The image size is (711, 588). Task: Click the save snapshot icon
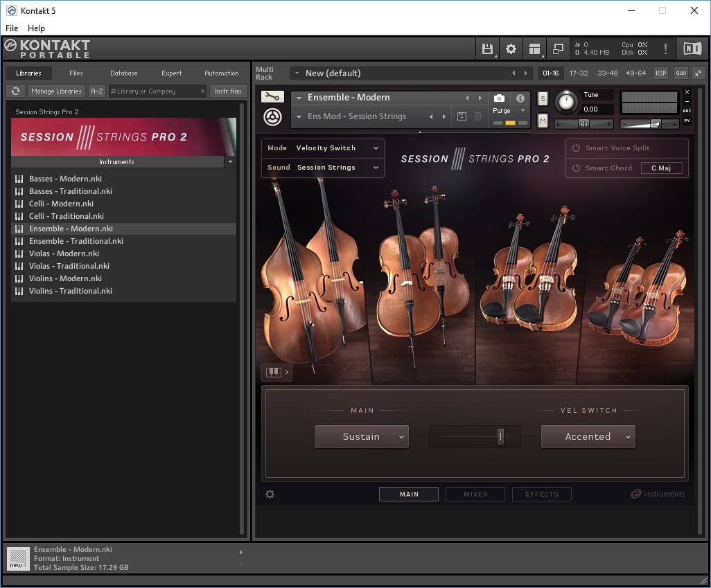click(462, 116)
